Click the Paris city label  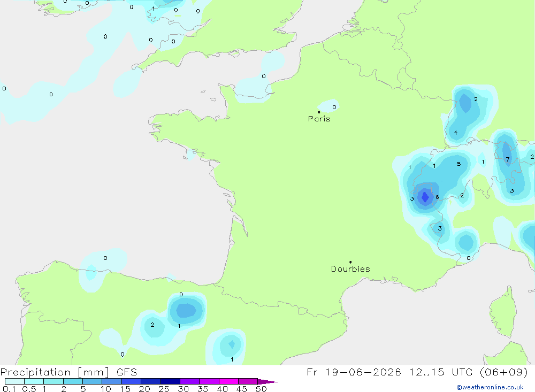tap(319, 119)
